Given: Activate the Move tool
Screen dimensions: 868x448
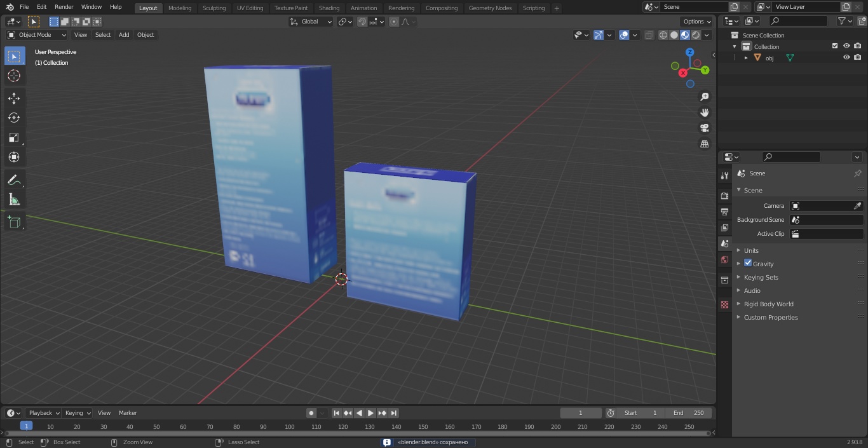Looking at the screenshot, I should click(14, 98).
